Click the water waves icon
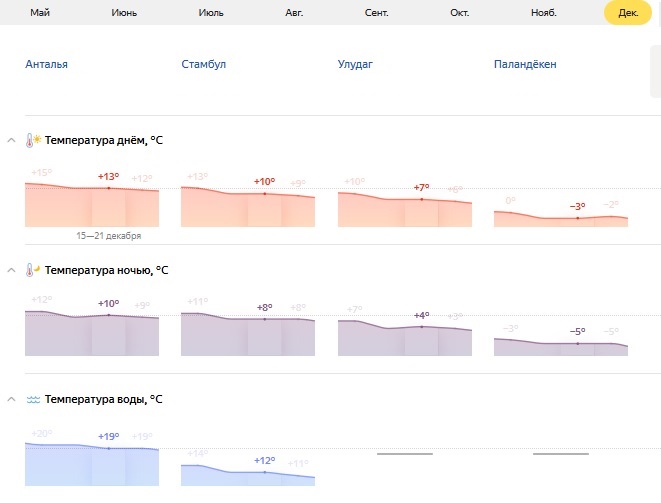The width and height of the screenshot is (661, 503). pyautogui.click(x=33, y=399)
